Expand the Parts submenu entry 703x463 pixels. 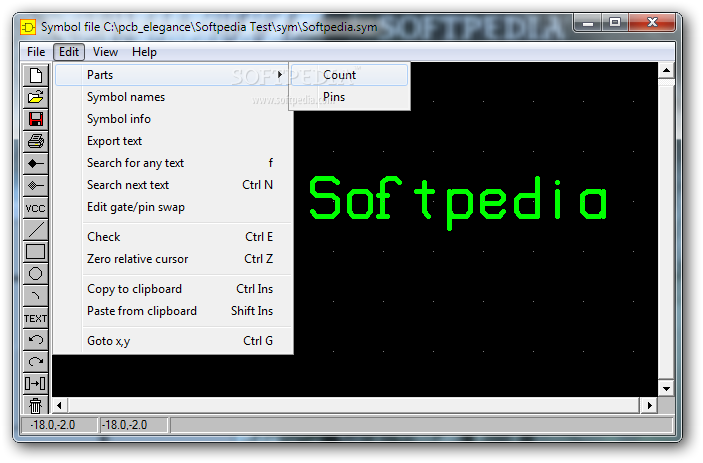coord(173,75)
